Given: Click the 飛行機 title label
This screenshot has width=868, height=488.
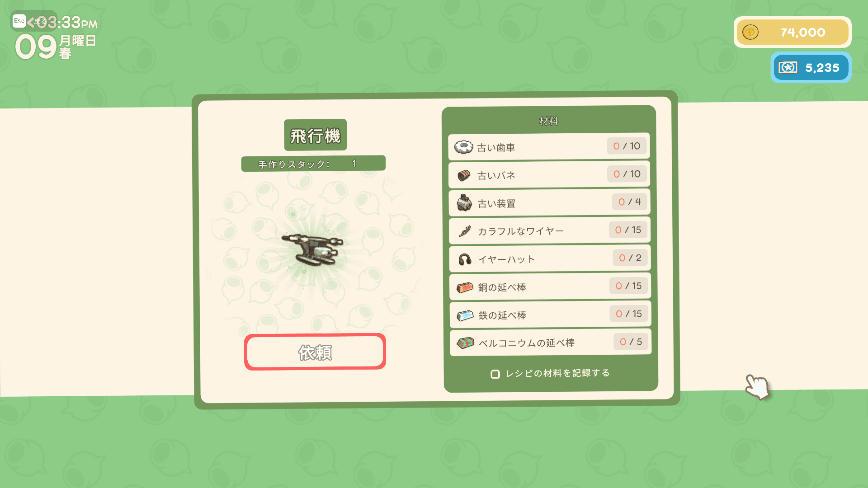Looking at the screenshot, I should click(315, 135).
